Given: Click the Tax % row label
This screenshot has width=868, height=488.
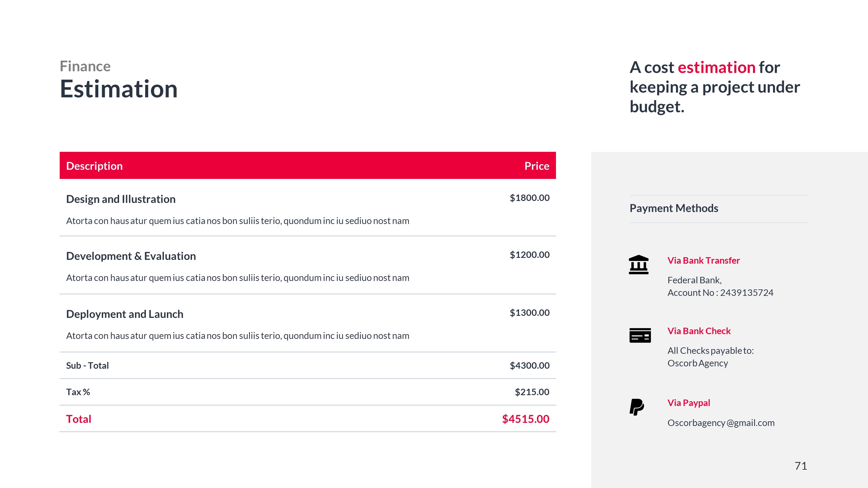Looking at the screenshot, I should point(78,392).
